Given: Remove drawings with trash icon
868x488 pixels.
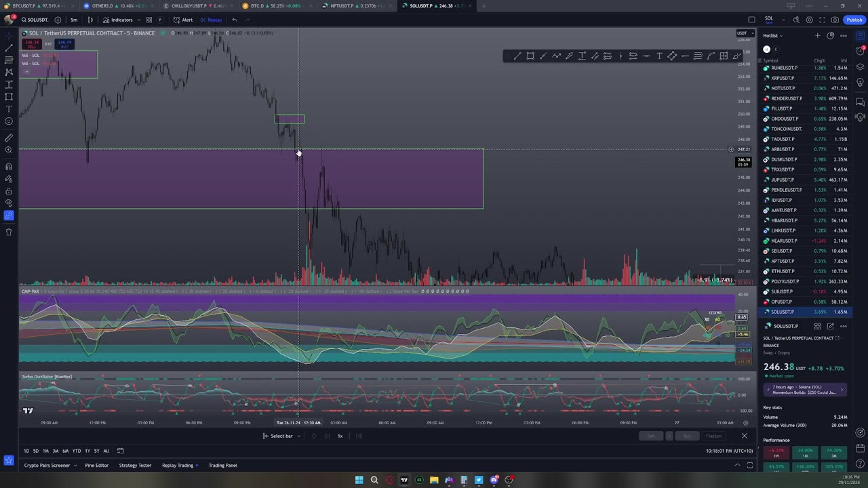Looking at the screenshot, I should coord(9,232).
